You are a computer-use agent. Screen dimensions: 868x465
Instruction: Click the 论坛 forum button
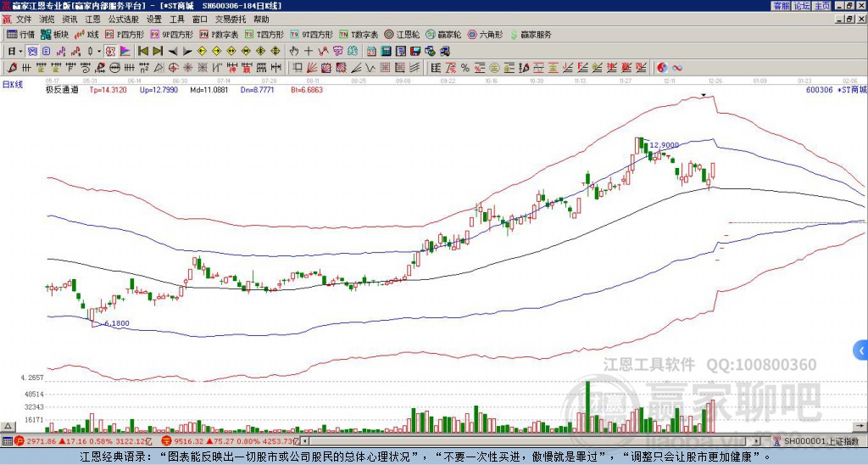tap(802, 6)
